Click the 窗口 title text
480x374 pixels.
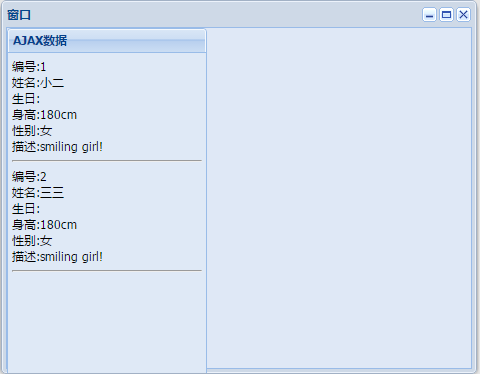[19, 15]
